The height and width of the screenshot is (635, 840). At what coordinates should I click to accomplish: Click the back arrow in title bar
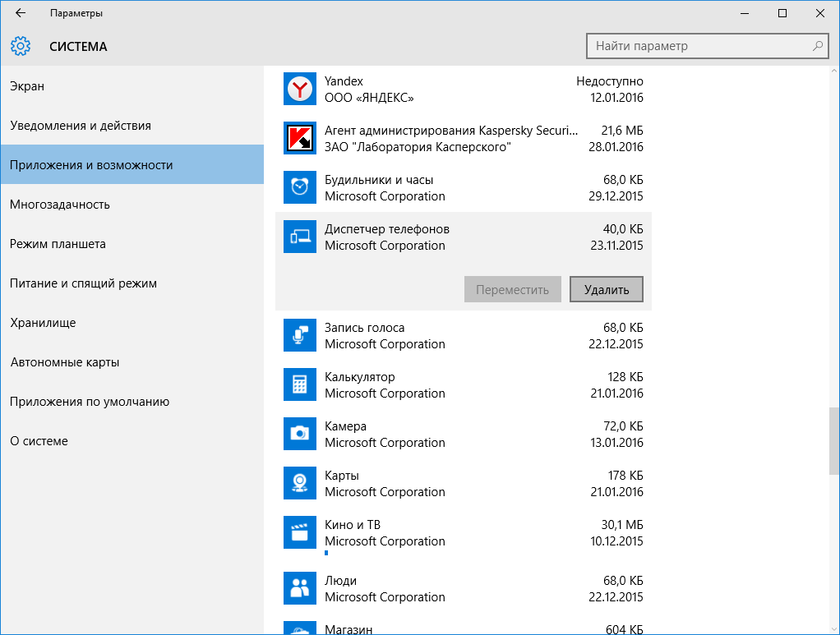point(21,13)
